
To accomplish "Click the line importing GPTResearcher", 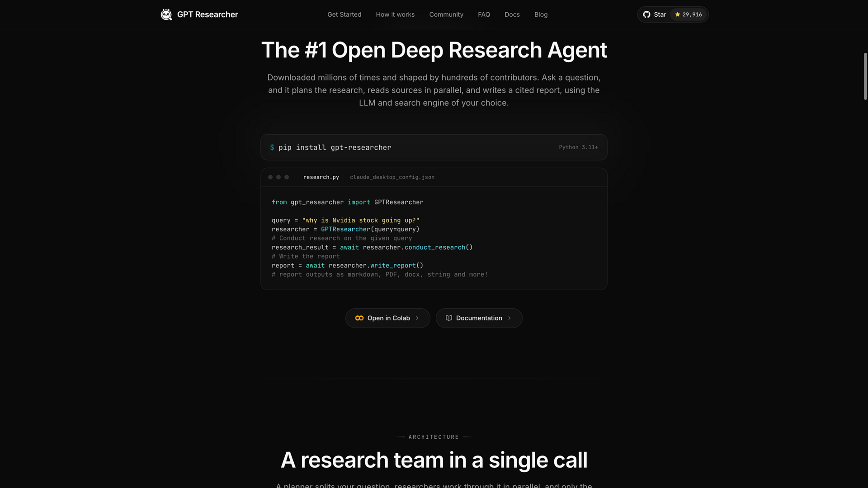I will 347,202.
